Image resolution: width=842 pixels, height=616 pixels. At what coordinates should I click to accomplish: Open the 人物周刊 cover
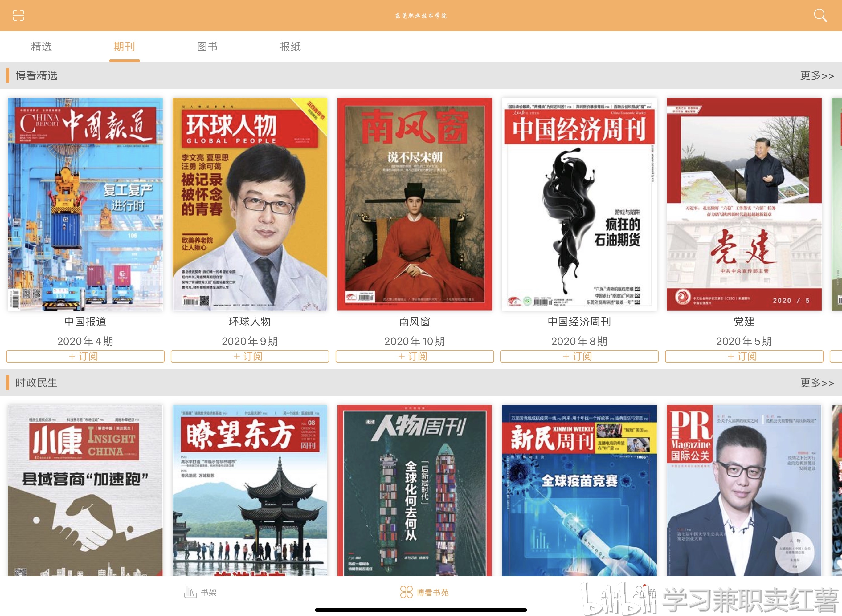coord(415,490)
